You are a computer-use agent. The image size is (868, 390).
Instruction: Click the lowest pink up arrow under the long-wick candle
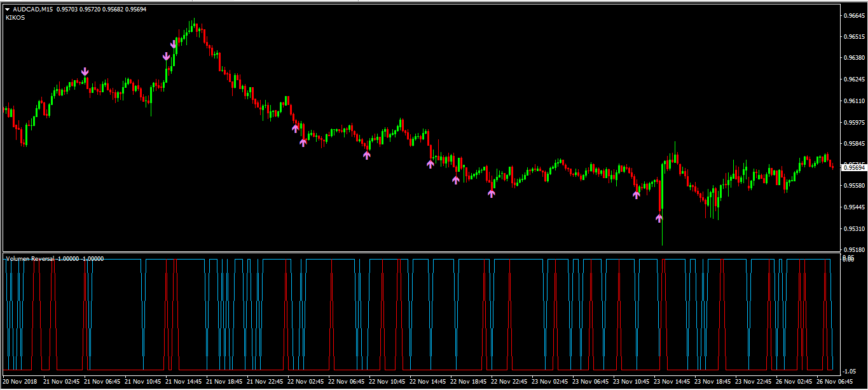(659, 218)
